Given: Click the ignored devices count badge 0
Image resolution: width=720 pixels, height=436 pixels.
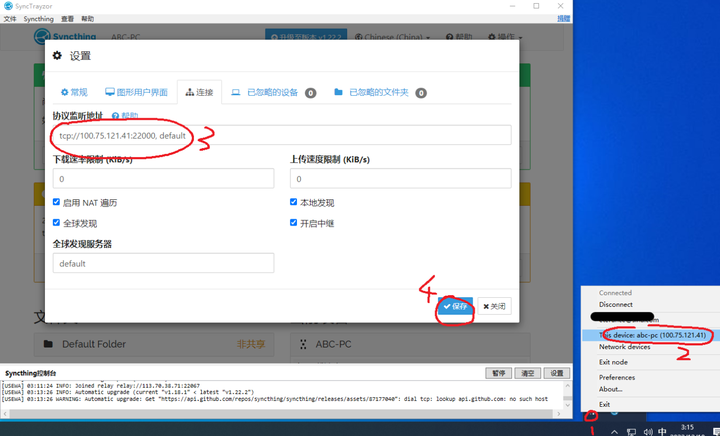Looking at the screenshot, I should (x=311, y=93).
